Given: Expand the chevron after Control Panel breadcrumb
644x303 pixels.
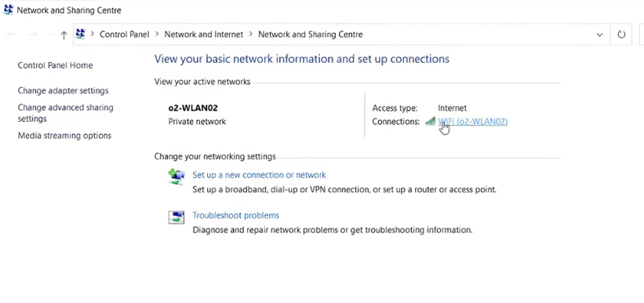Looking at the screenshot, I should 157,35.
